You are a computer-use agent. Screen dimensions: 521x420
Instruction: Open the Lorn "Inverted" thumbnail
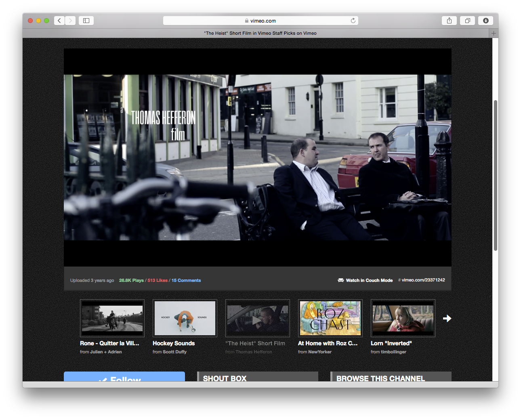click(403, 318)
